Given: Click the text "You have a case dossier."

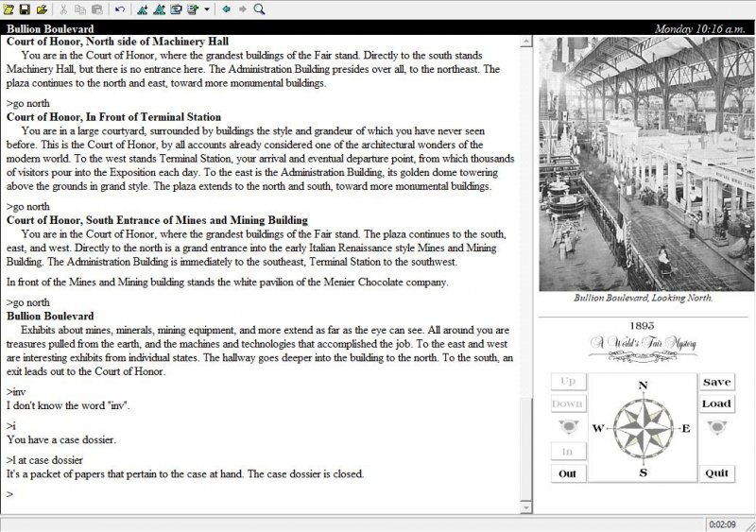Looking at the screenshot, I should pyautogui.click(x=61, y=440).
